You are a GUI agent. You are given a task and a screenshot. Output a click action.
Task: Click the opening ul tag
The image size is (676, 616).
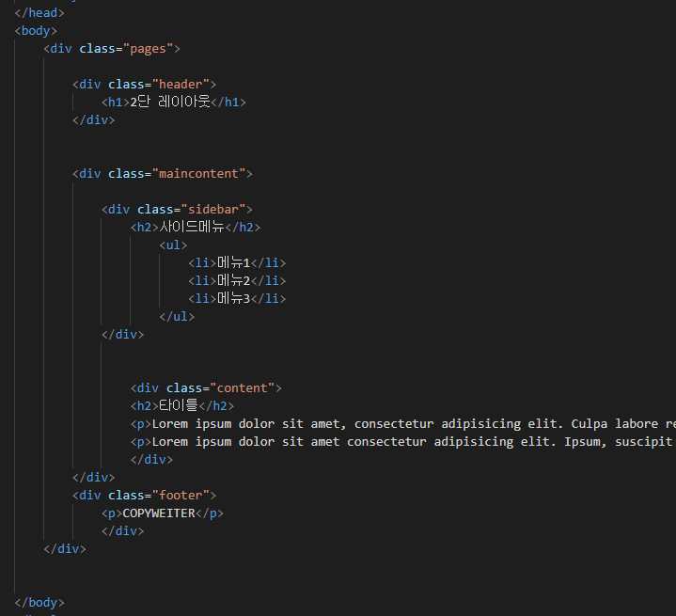[x=173, y=245]
